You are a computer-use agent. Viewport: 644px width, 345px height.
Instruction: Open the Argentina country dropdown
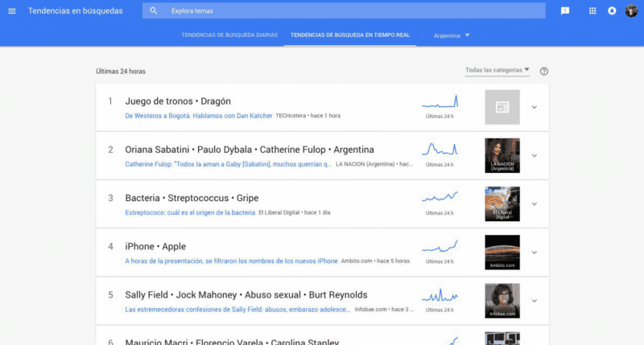click(x=452, y=35)
